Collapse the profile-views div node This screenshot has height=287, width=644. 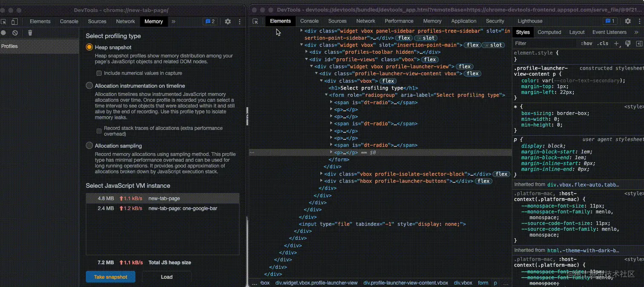[306, 59]
